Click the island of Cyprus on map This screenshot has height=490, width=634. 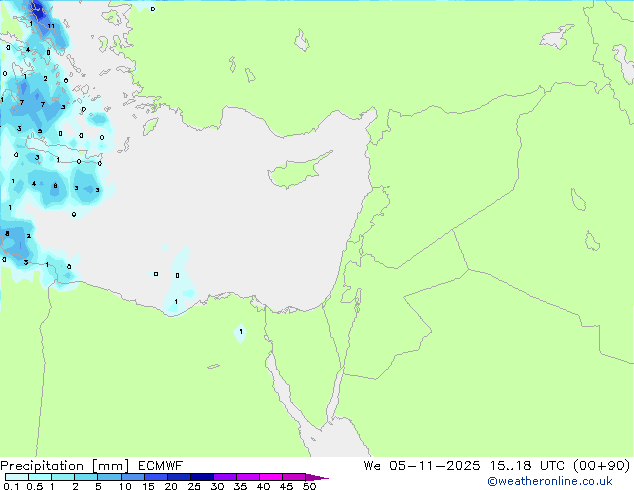click(299, 170)
